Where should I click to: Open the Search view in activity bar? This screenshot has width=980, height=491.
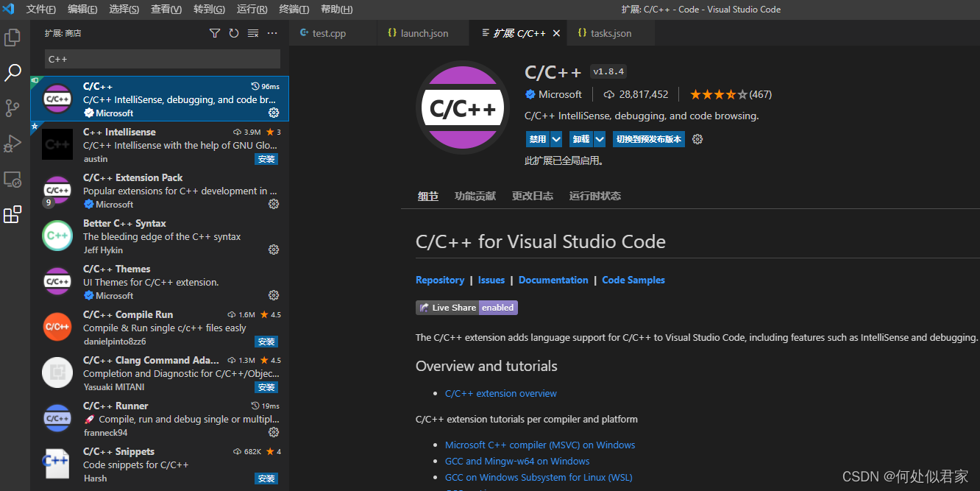[x=13, y=73]
